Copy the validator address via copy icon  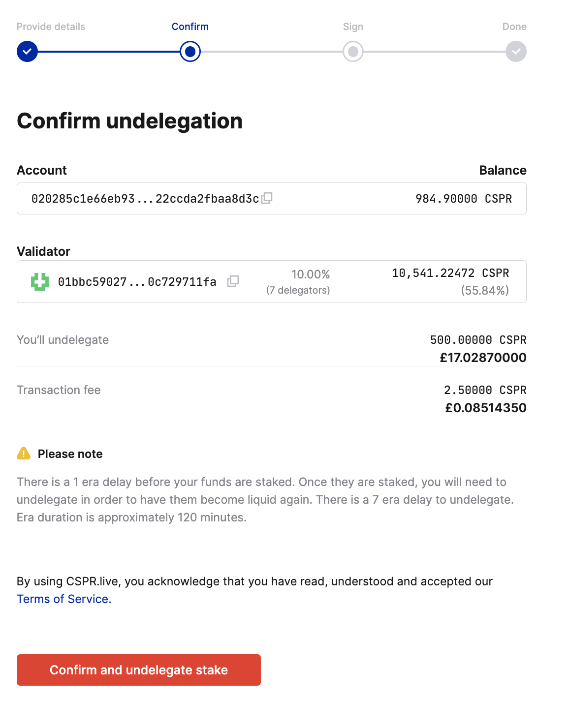(x=233, y=281)
